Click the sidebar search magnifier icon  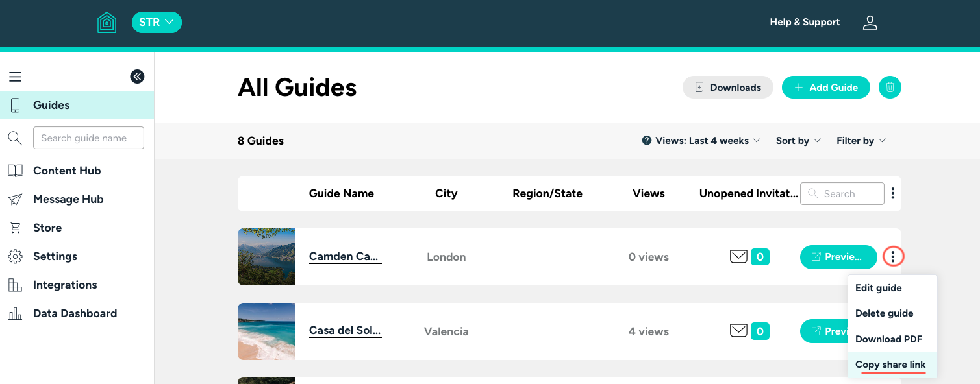coord(15,138)
